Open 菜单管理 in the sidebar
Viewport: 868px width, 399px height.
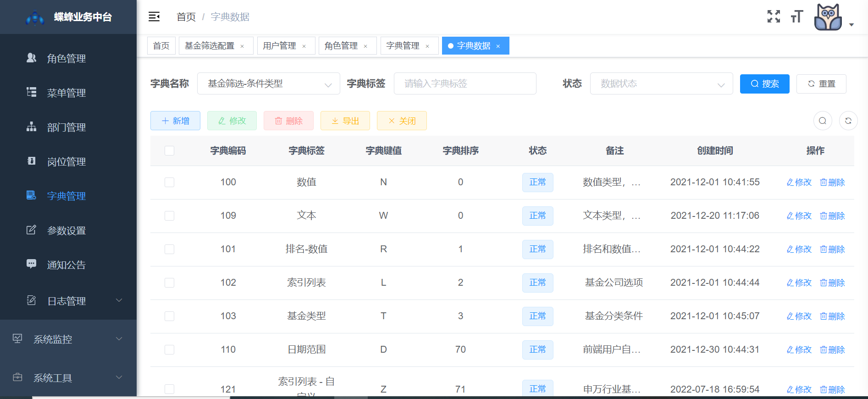click(x=68, y=93)
